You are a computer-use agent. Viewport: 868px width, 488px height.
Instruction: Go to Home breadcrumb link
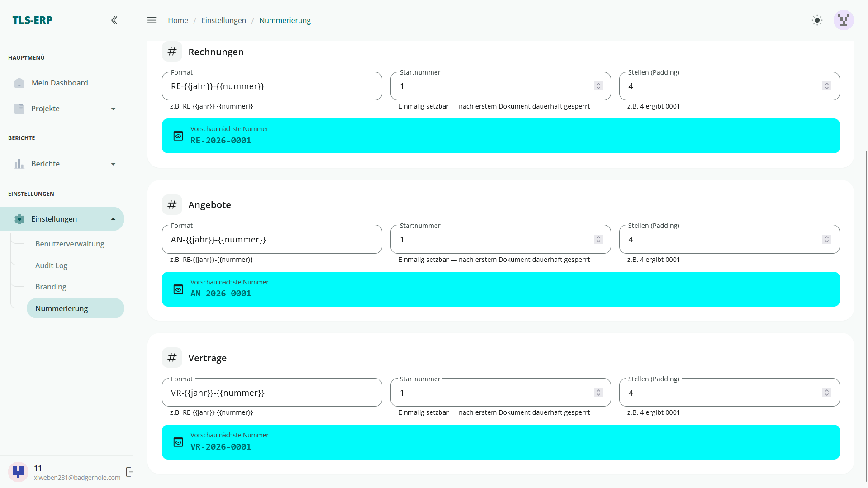coord(178,20)
